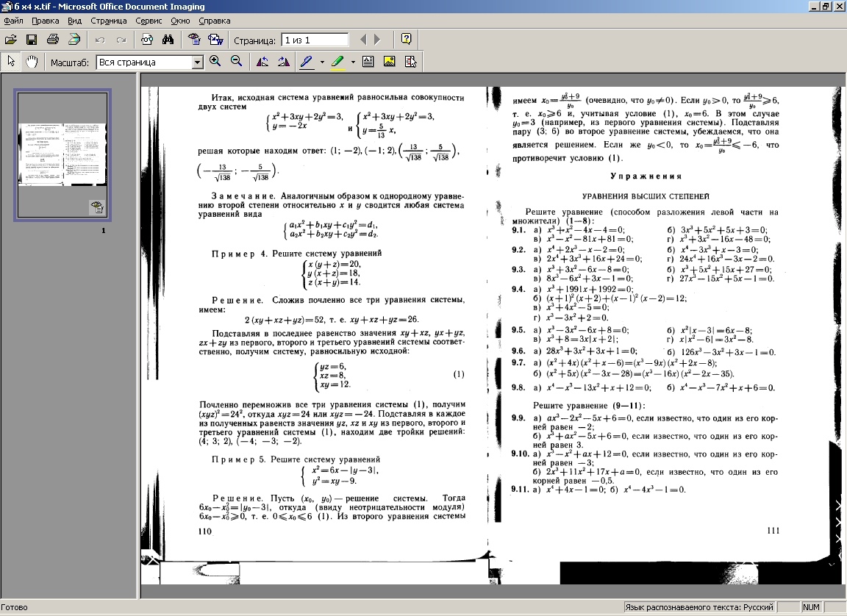
Task: Print the document using the printer icon
Action: (53, 40)
